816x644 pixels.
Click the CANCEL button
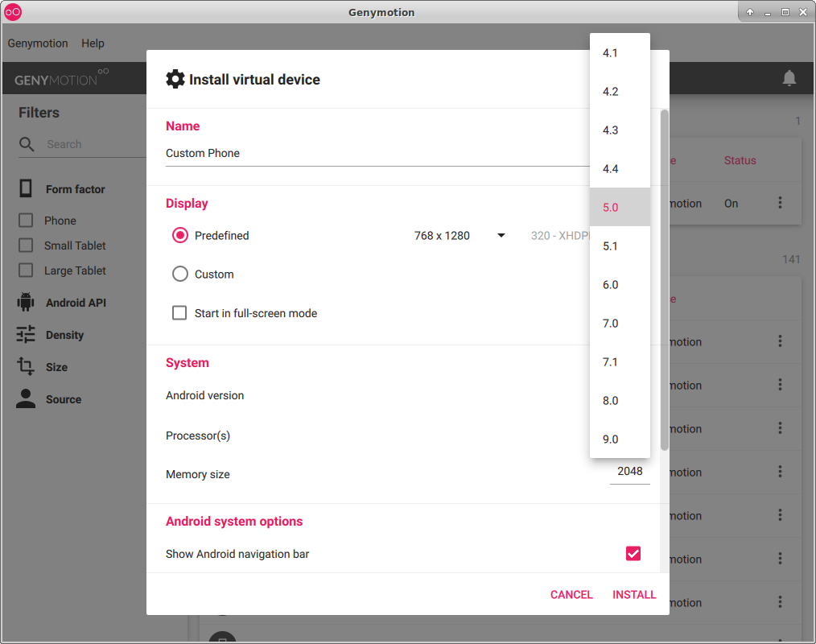point(571,595)
